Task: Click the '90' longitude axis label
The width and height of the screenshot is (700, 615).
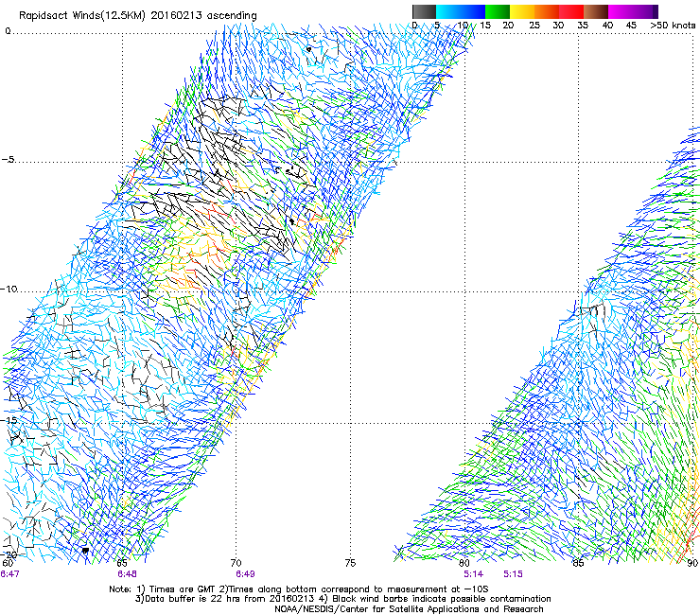Action: [692, 563]
